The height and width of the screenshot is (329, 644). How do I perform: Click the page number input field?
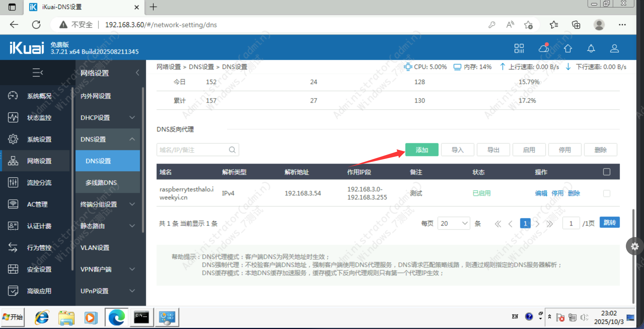pyautogui.click(x=571, y=223)
